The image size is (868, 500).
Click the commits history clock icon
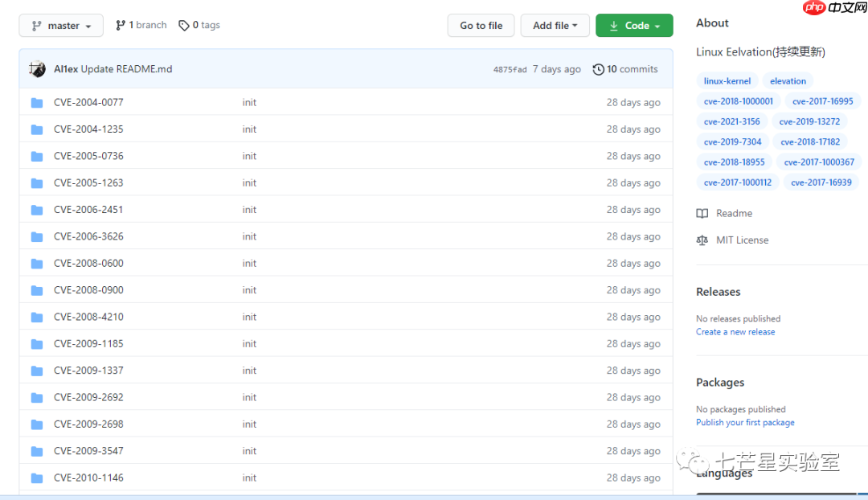(599, 69)
